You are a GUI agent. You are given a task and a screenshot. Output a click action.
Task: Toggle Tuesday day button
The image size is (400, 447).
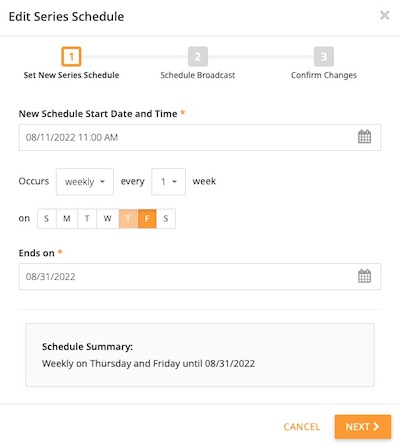click(87, 219)
